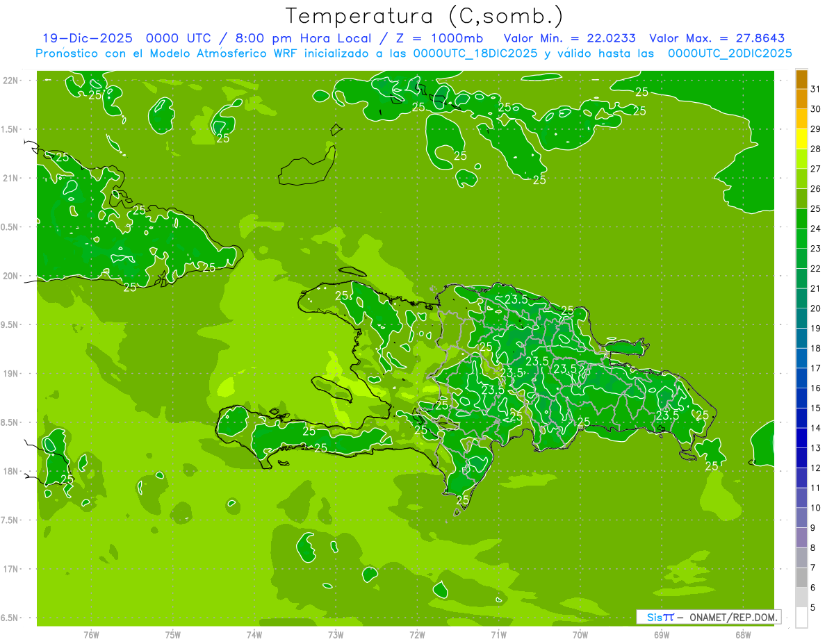Image resolution: width=834 pixels, height=644 pixels.
Task: Click the "21N" latitude axis label
Action: coord(12,179)
